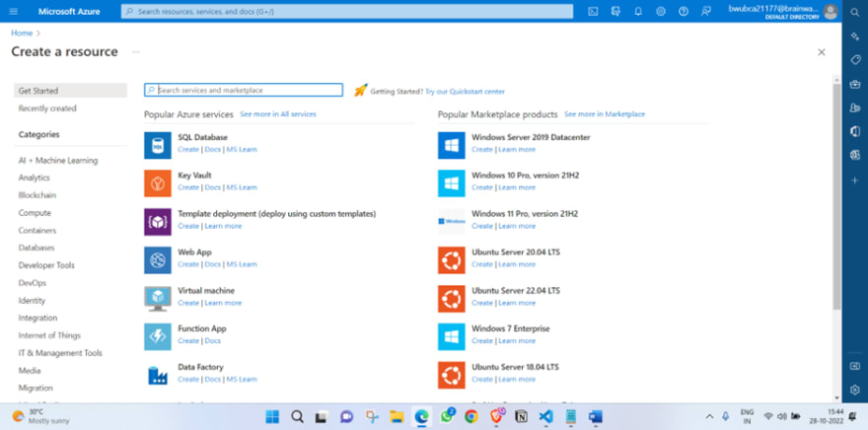868x430 pixels.
Task: Click the Ubuntu Server 18.04 LTS icon
Action: tap(452, 375)
